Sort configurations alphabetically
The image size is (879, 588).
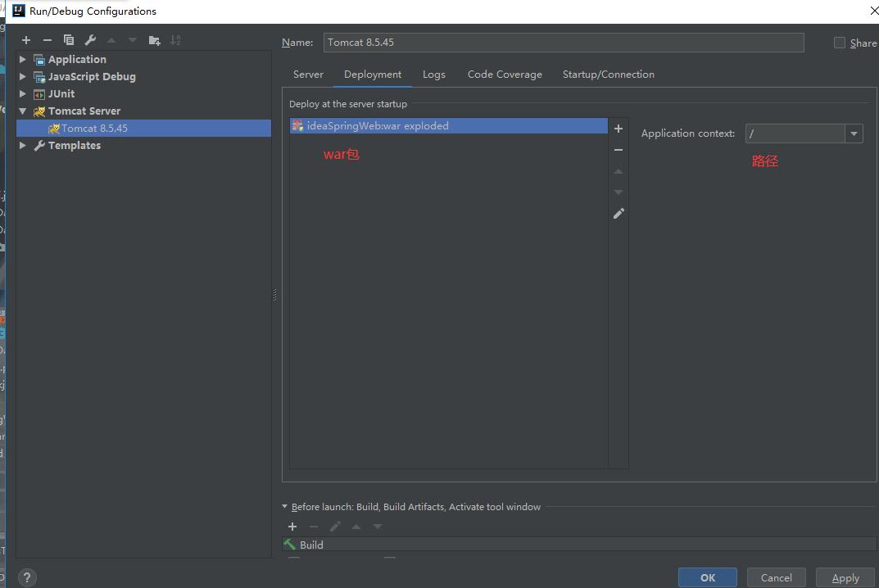tap(175, 40)
